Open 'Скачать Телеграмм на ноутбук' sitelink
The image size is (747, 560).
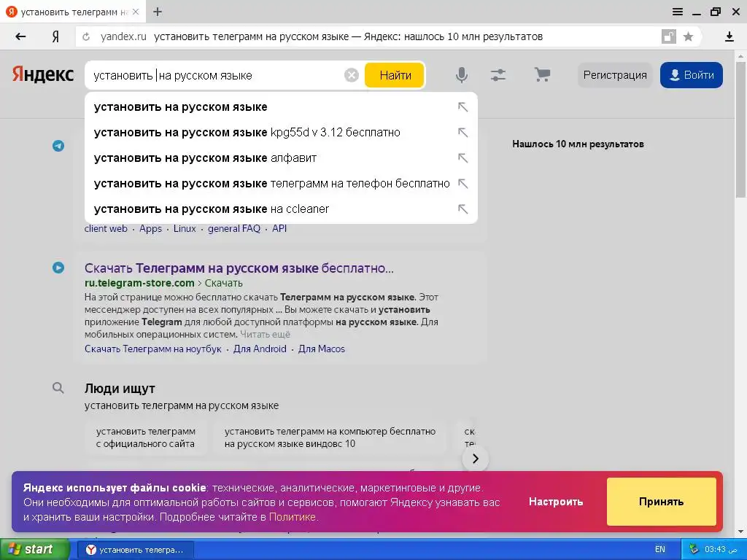coord(153,349)
